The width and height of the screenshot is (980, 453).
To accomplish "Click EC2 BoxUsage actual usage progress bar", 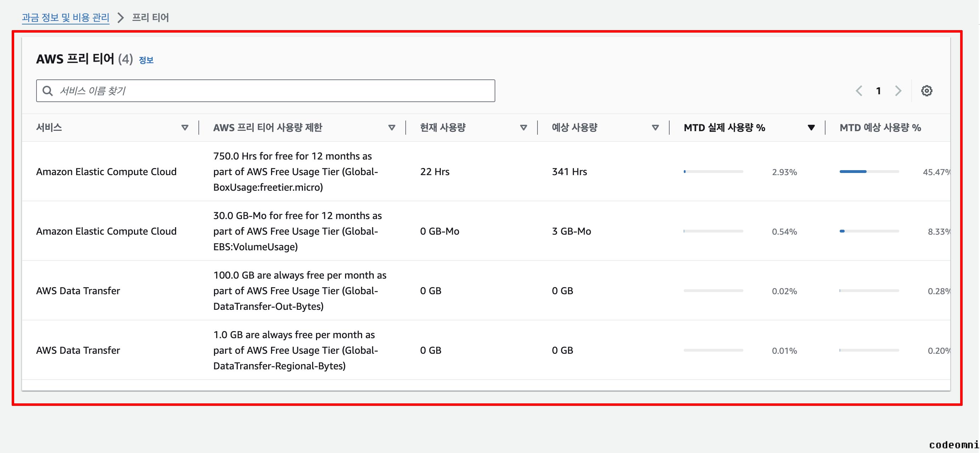I will 713,172.
